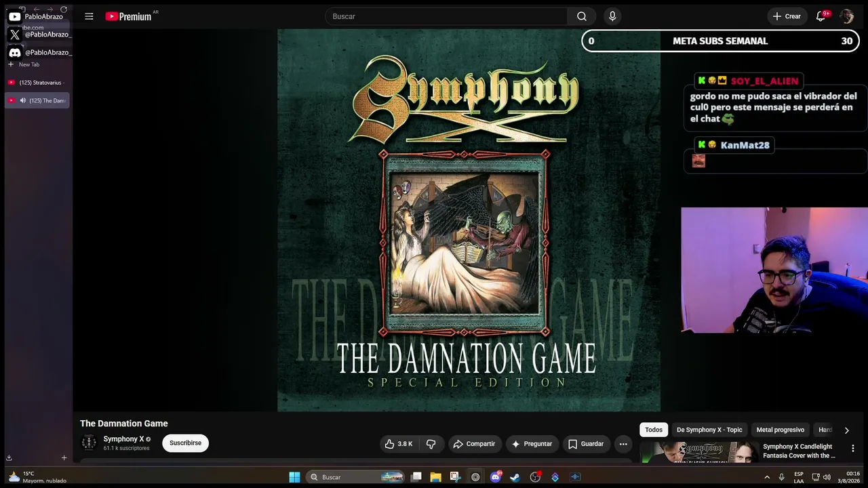Open Steam from the taskbar
Screen dimensions: 868x488
tap(515, 477)
